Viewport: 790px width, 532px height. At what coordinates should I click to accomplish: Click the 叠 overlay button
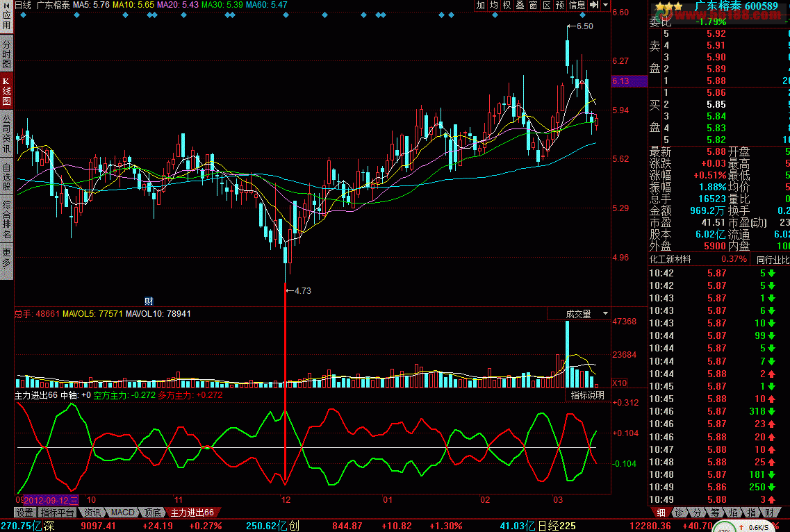[x=520, y=5]
